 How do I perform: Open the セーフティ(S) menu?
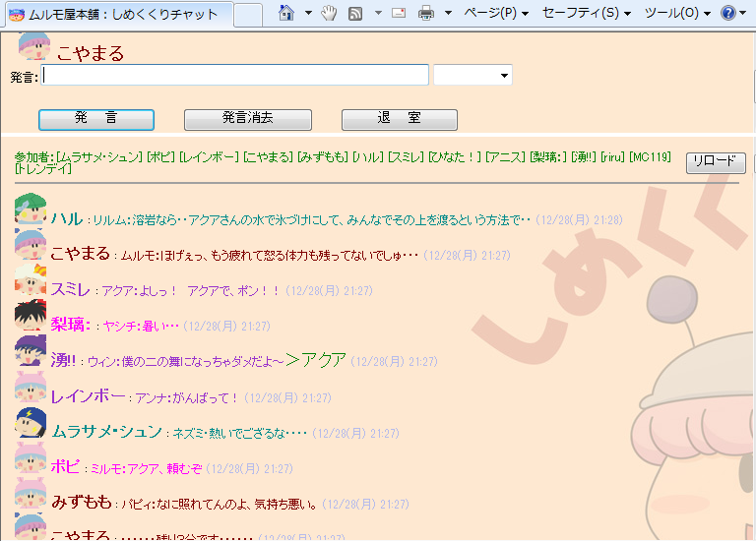587,13
